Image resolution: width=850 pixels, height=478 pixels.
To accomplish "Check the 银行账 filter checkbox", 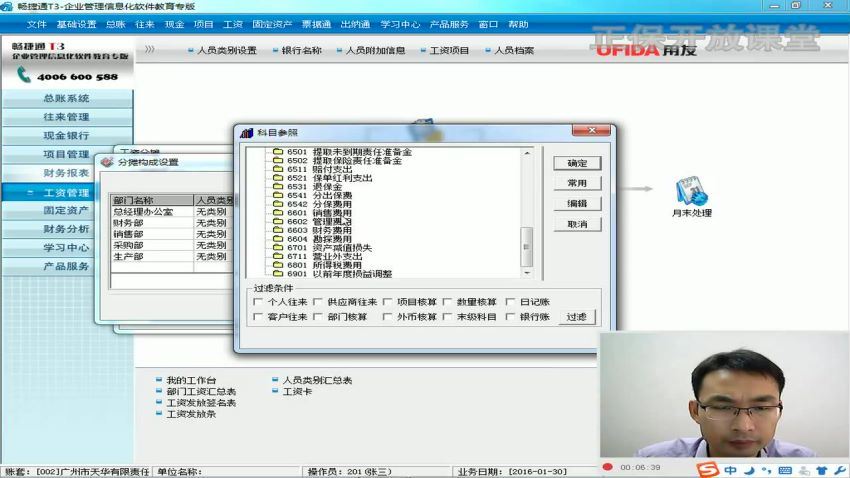I will click(510, 316).
